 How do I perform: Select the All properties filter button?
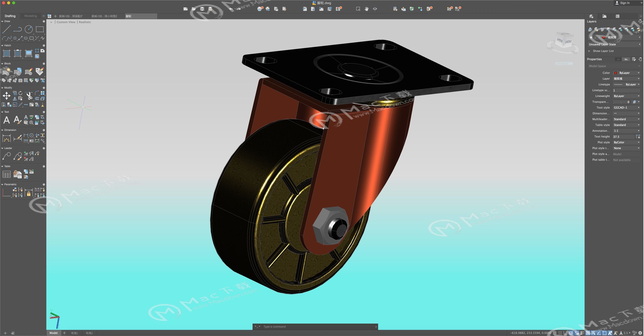pos(618,59)
